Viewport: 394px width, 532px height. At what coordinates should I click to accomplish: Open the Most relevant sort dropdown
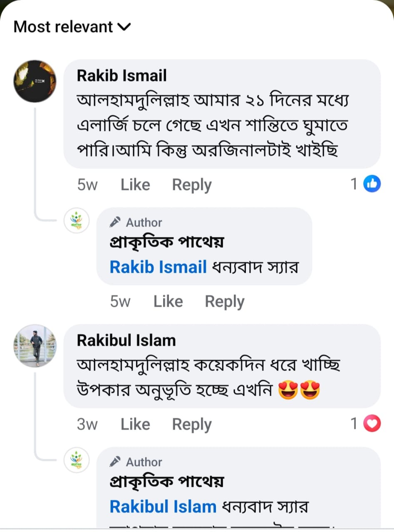click(72, 27)
